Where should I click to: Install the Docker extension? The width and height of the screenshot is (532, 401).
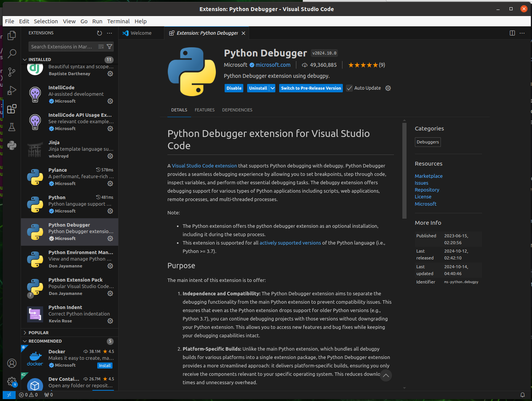tap(105, 366)
